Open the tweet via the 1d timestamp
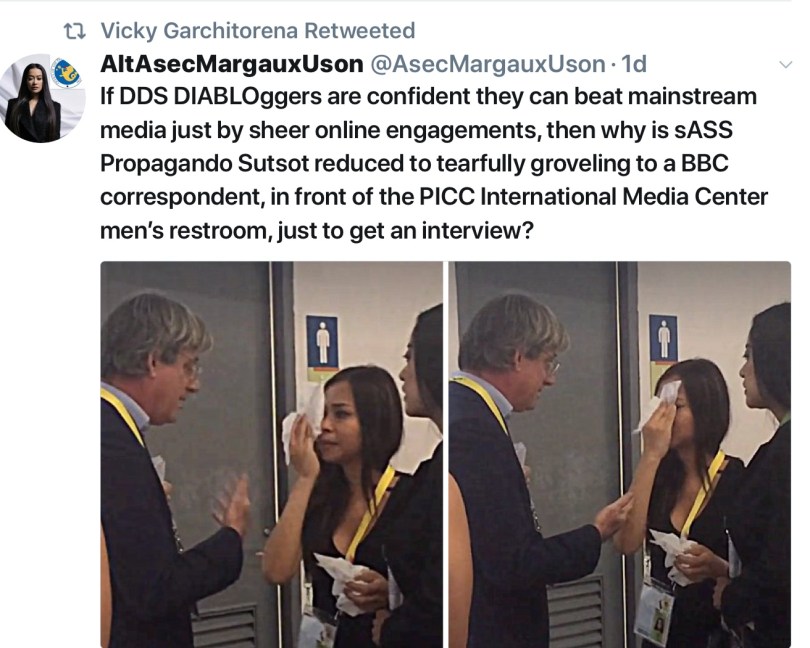810x648 pixels. (634, 64)
